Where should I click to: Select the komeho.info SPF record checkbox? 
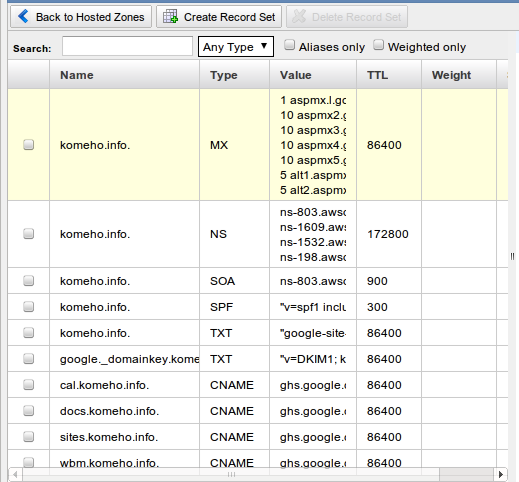(29, 307)
